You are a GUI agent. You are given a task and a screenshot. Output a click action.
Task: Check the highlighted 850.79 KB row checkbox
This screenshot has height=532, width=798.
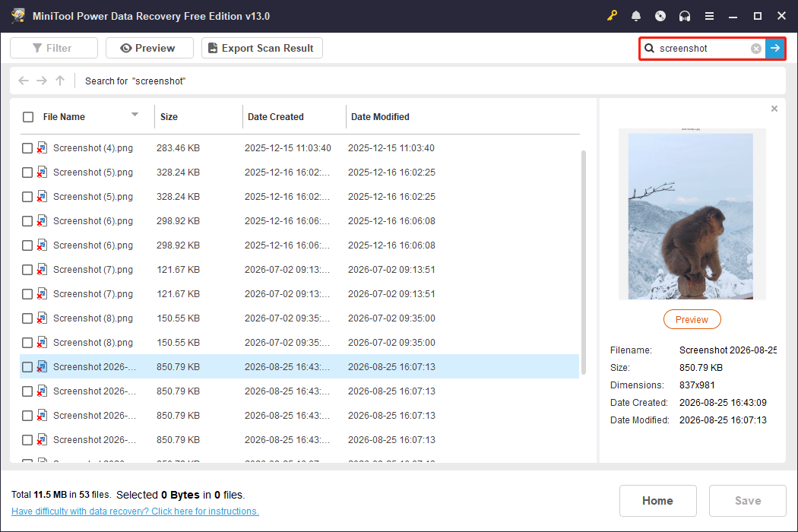[x=27, y=367]
